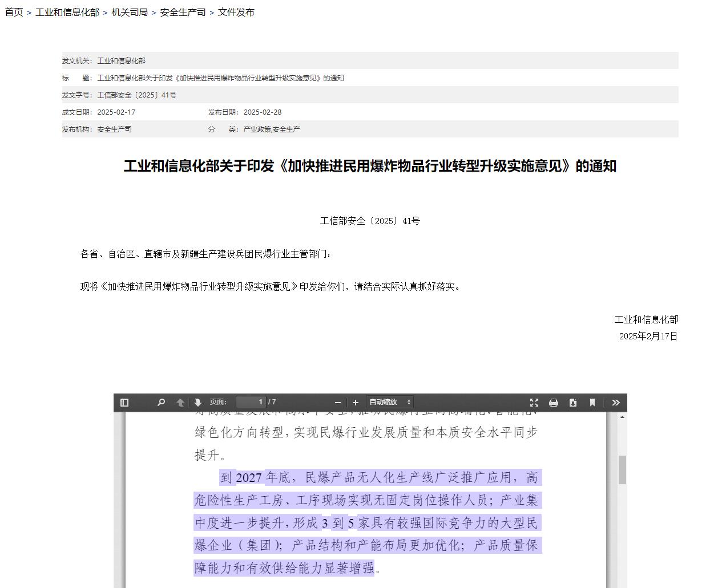
Task: Click 发布机构 value 安全生产司
Action: [x=114, y=129]
